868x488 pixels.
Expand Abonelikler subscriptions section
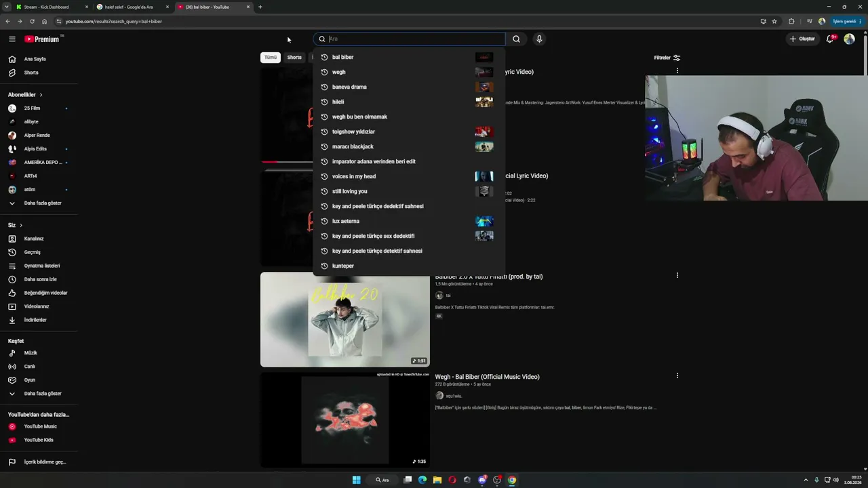[25, 95]
